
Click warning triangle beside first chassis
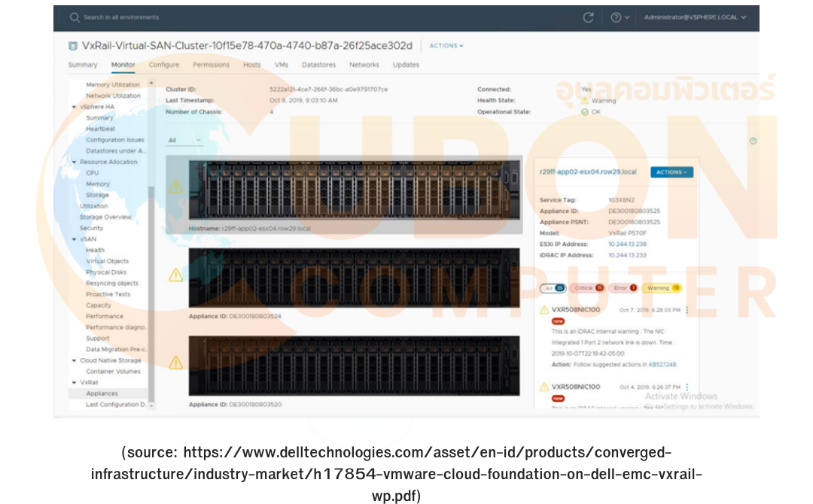pos(175,187)
